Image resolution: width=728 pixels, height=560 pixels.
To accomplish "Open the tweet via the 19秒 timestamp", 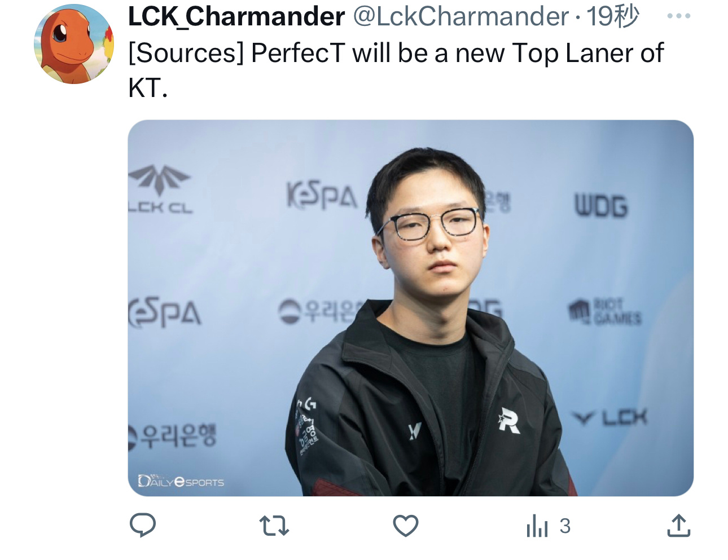I will [613, 16].
